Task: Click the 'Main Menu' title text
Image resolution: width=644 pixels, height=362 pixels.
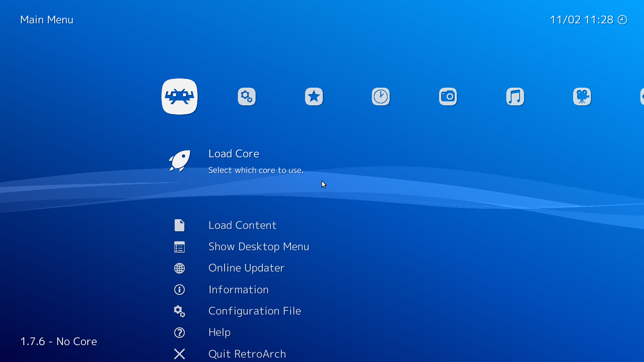Action: tap(47, 20)
